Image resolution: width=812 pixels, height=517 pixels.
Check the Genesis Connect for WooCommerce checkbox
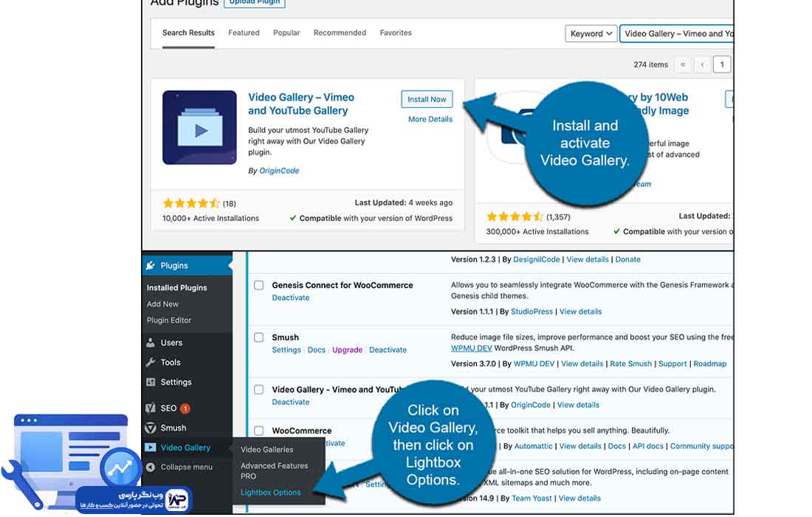coord(259,285)
